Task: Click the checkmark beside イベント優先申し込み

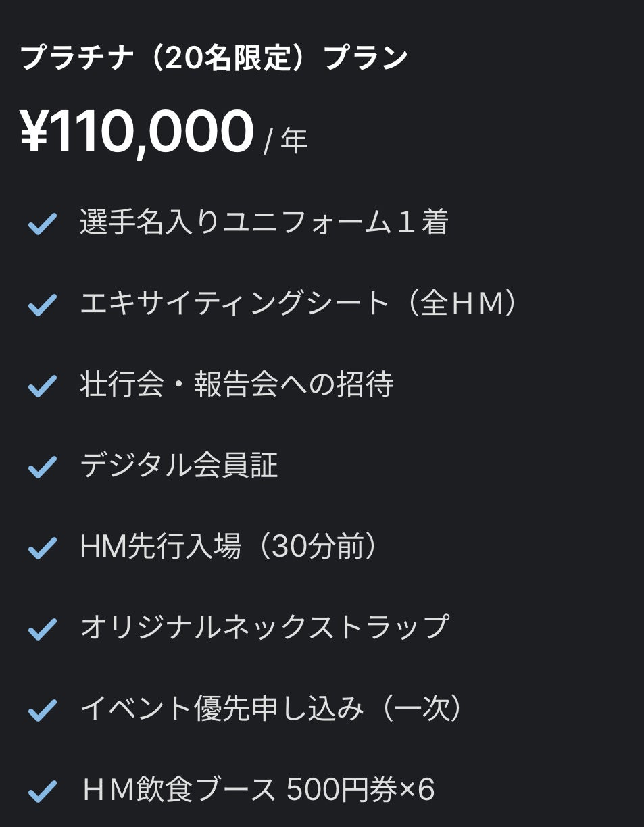Action: point(42,711)
